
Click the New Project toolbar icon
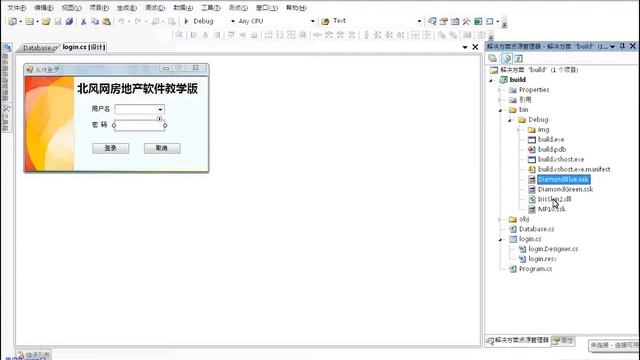click(x=13, y=21)
